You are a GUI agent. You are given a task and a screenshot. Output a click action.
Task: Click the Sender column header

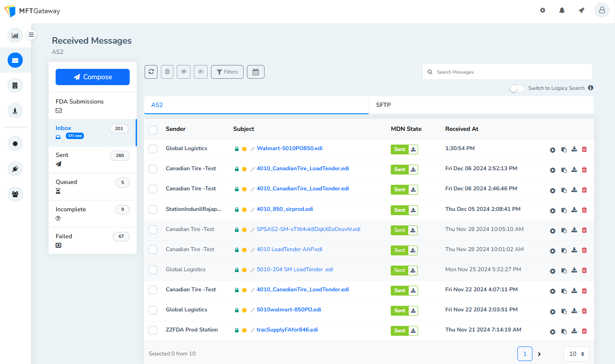pyautogui.click(x=175, y=129)
